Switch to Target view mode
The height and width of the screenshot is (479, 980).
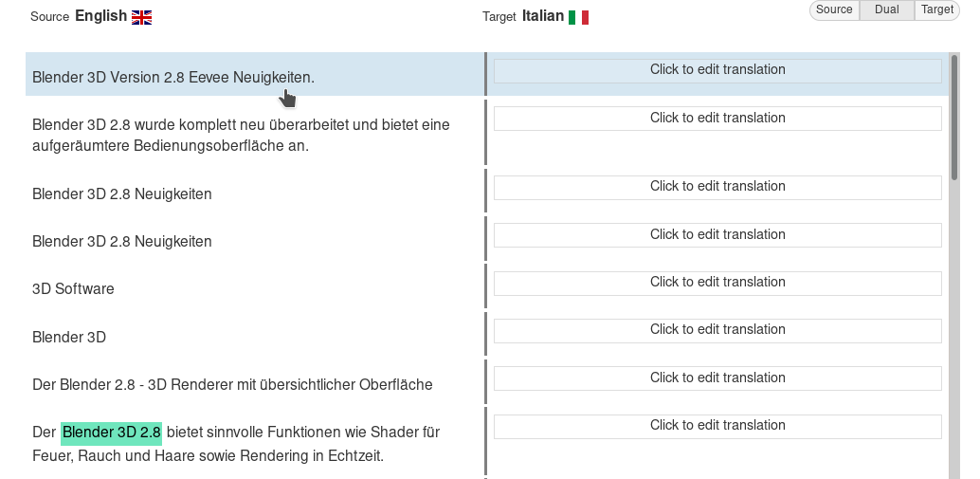(x=936, y=9)
